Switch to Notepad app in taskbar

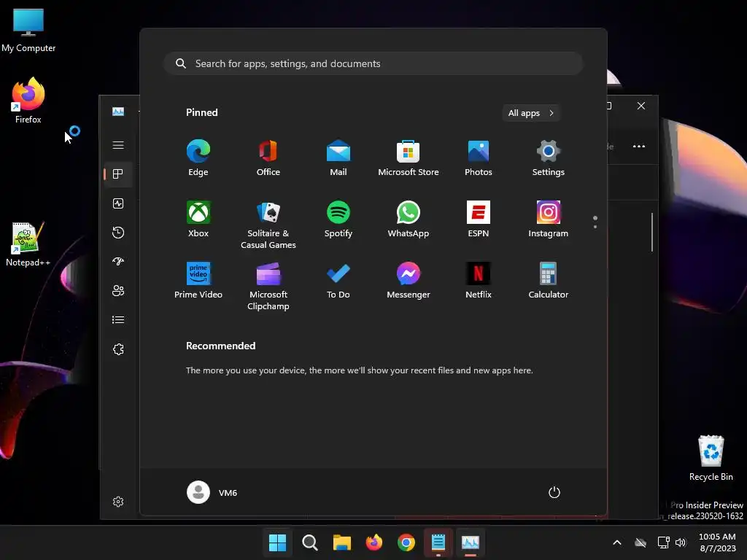438,542
